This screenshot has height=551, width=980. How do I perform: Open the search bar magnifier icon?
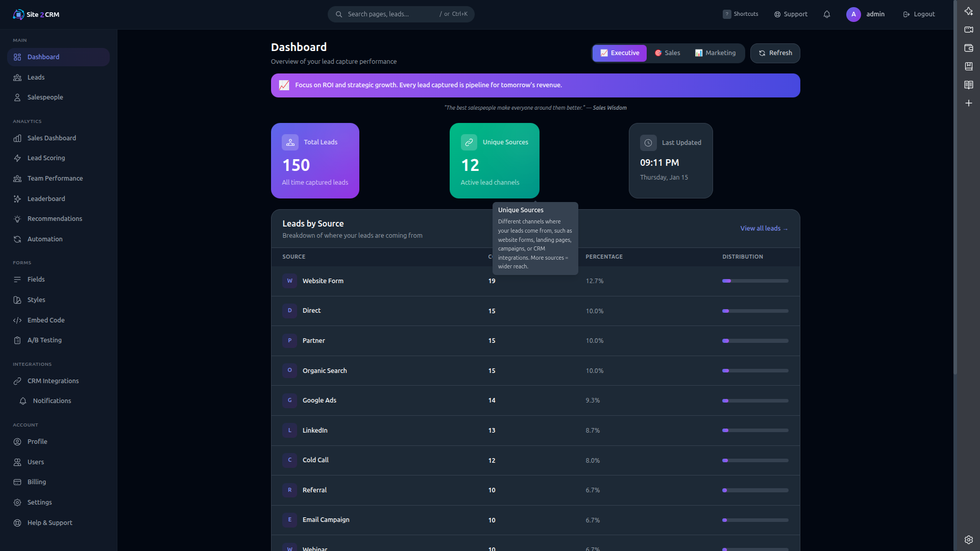338,14
